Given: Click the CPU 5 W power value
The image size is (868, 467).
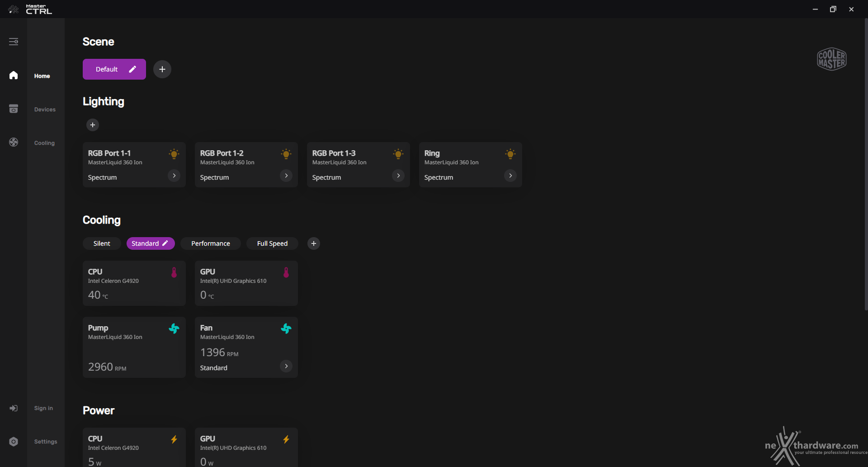Looking at the screenshot, I should [x=94, y=462].
